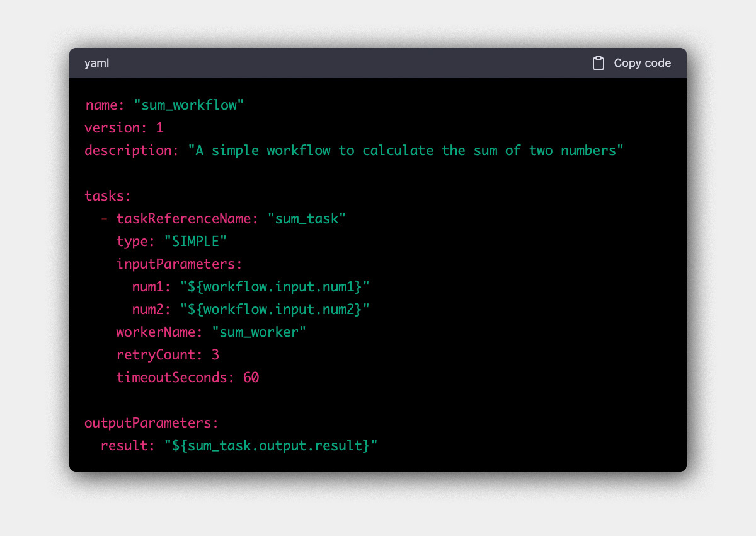Click the clipboard icon next to Copy code
The height and width of the screenshot is (536, 756).
click(597, 63)
